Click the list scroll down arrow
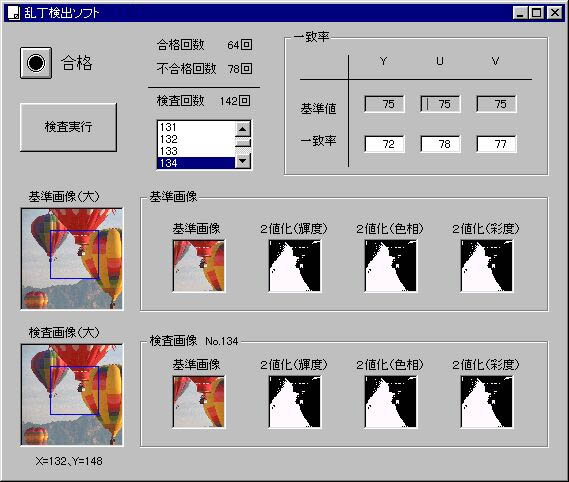The image size is (569, 482). 243,161
